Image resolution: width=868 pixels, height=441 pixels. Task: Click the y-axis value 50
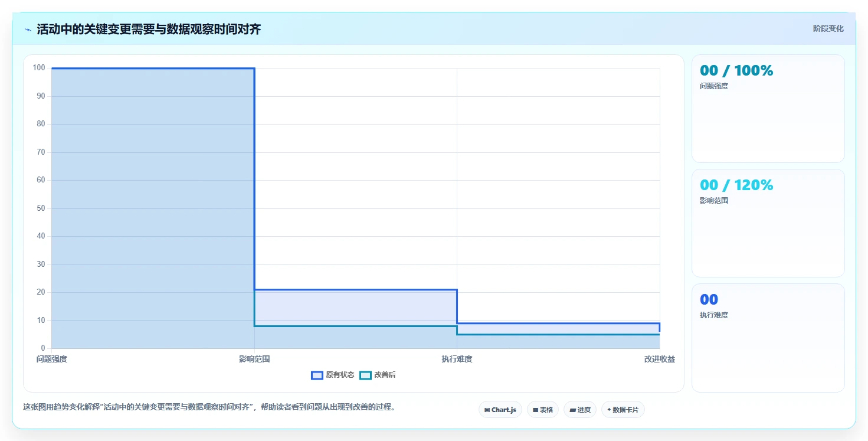41,208
